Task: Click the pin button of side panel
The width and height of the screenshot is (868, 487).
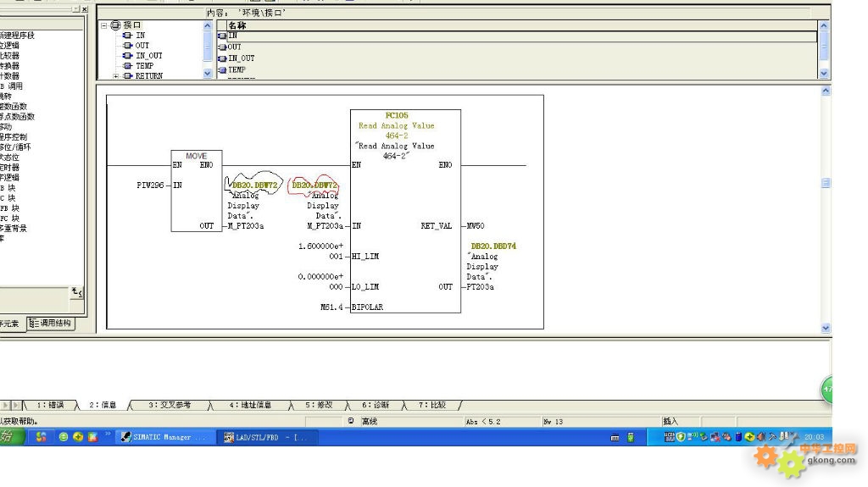Action: coord(76,9)
